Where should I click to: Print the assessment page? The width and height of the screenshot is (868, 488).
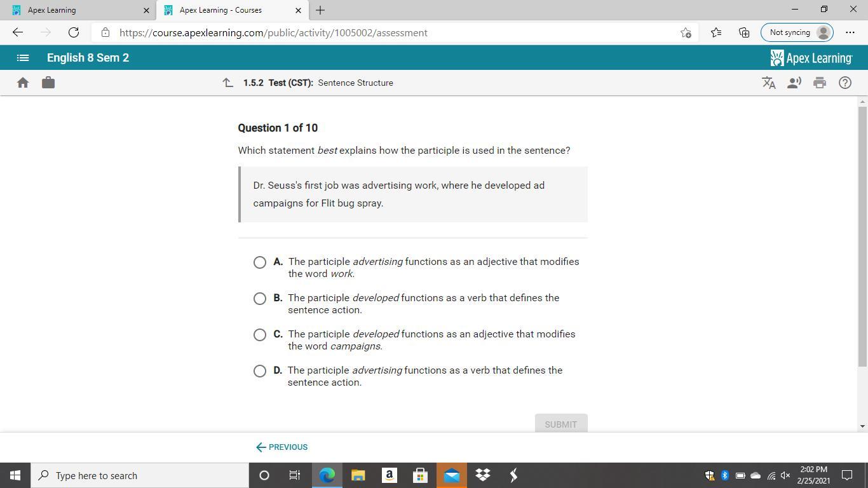[820, 83]
